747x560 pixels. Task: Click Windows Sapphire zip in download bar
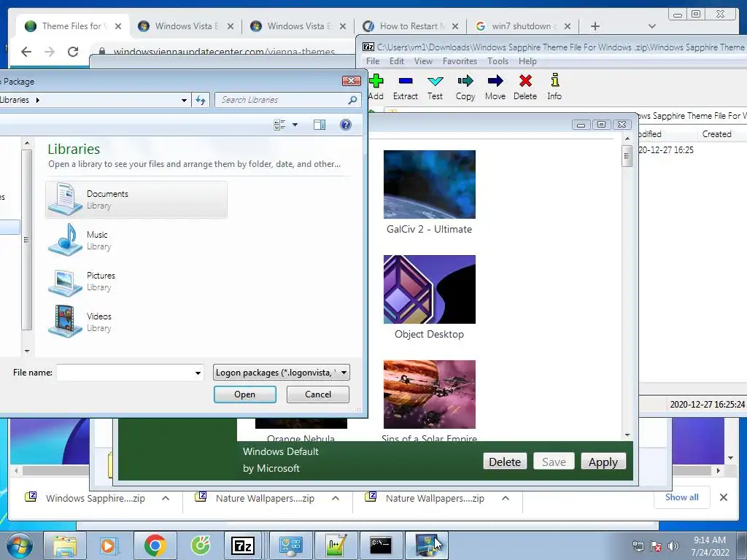(x=96, y=498)
